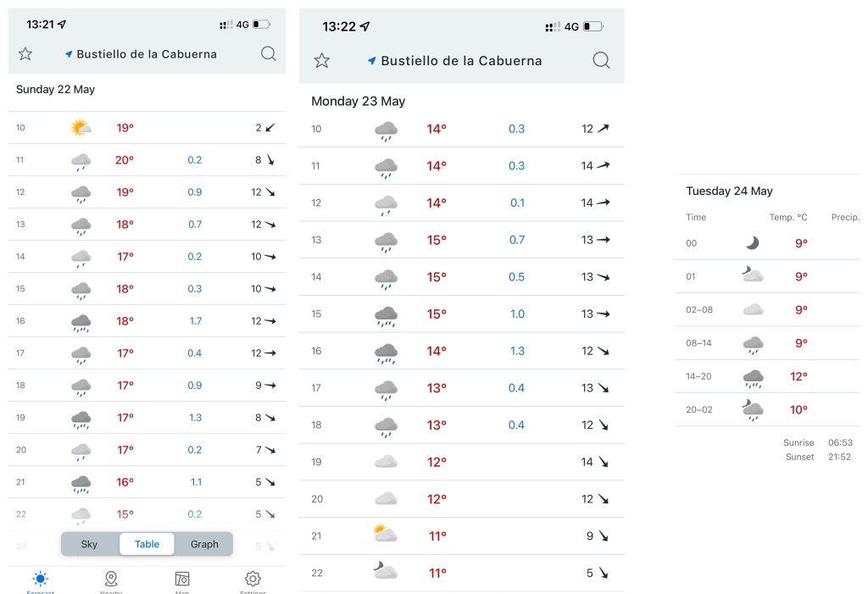Switch to the Sky view
This screenshot has width=868, height=594.
[89, 544]
